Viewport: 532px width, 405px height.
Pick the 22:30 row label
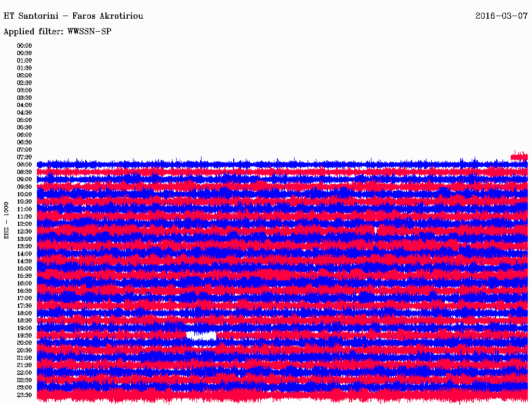point(24,380)
